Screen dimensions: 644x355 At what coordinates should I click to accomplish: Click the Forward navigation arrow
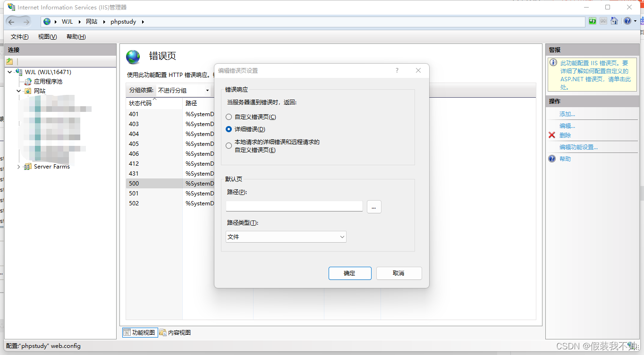click(x=26, y=22)
